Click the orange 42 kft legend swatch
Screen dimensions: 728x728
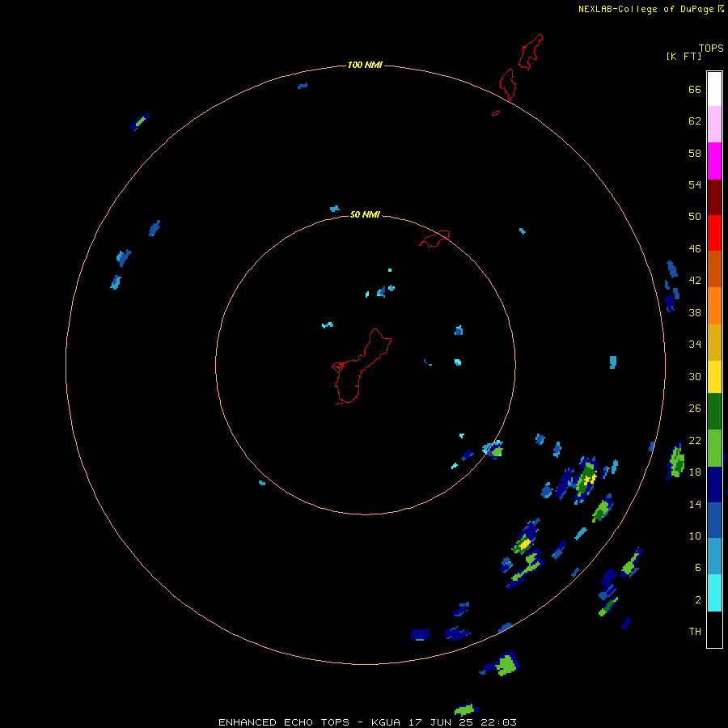(x=714, y=306)
